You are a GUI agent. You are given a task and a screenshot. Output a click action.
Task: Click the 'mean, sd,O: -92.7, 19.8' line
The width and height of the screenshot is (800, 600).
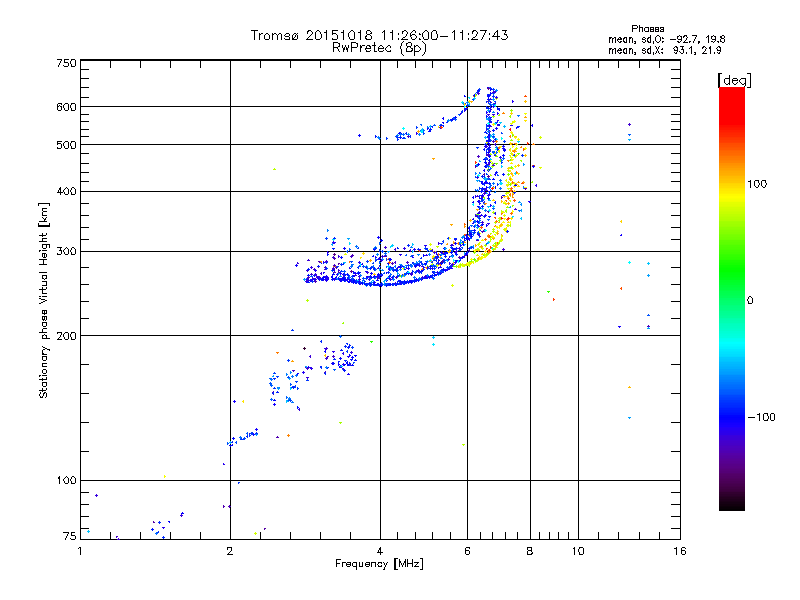point(666,39)
